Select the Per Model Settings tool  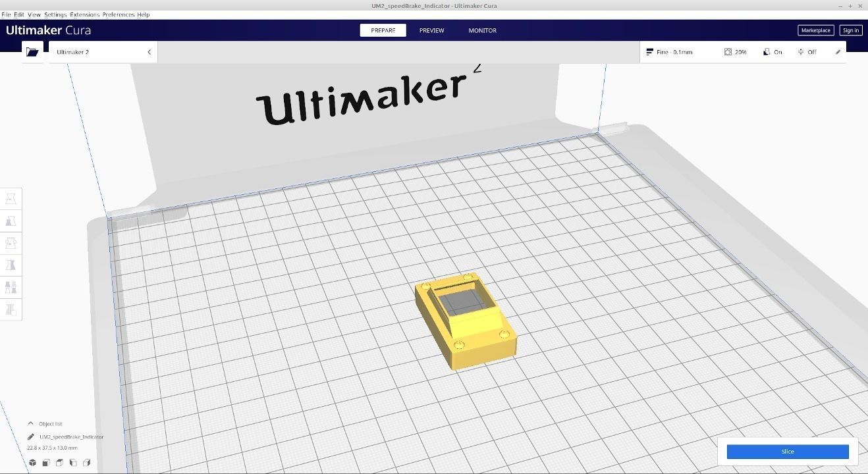(11, 288)
